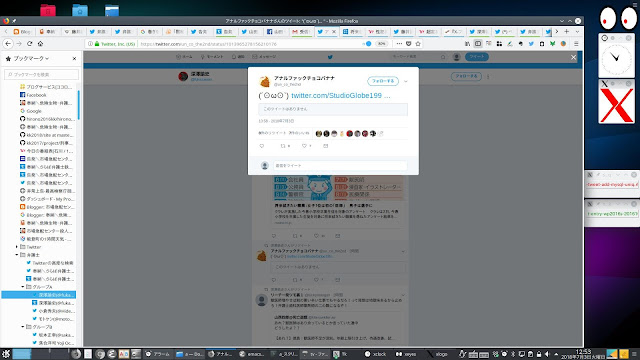
Task: Click the like heart icon under the tweet
Action: click(x=304, y=146)
